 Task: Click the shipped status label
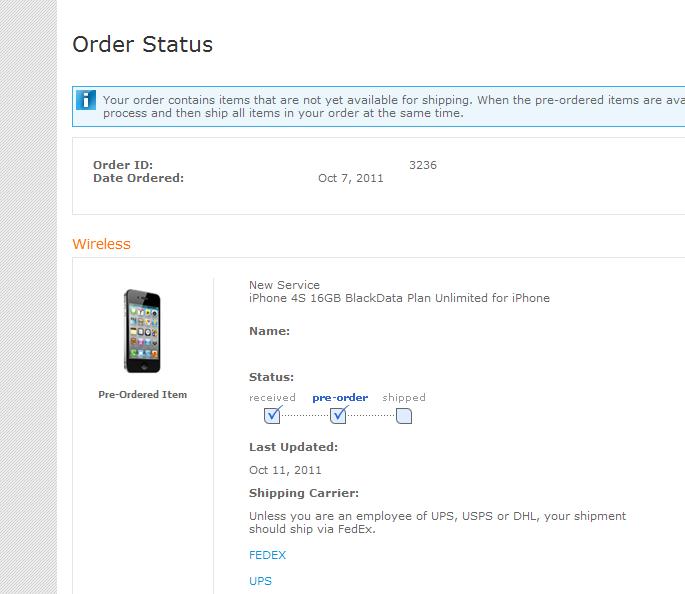(404, 397)
